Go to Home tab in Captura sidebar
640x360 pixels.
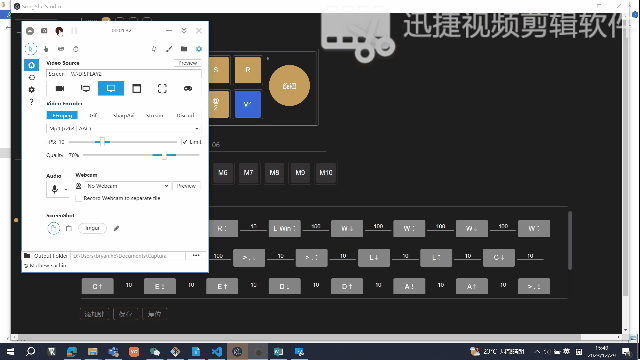[31, 65]
